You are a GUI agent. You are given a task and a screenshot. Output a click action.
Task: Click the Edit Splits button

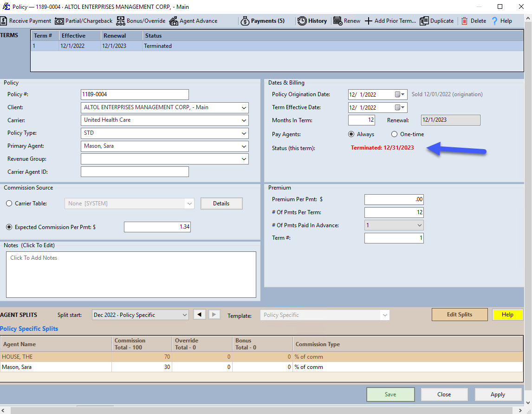pyautogui.click(x=460, y=315)
